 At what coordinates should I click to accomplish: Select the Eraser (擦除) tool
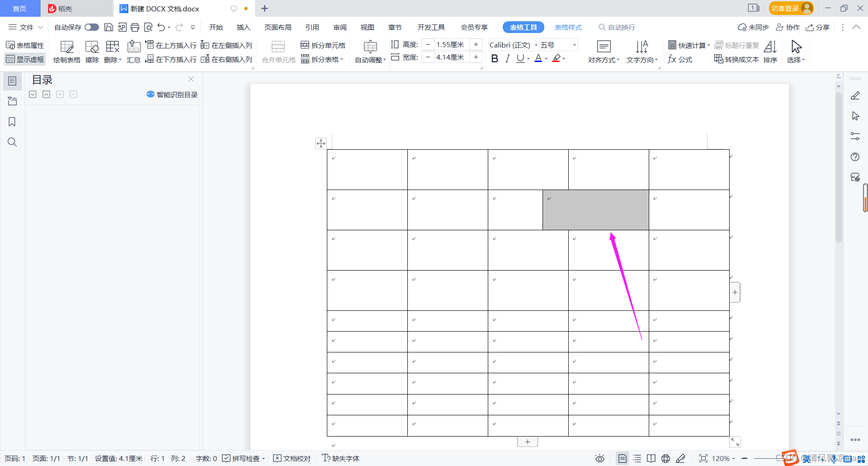pyautogui.click(x=92, y=52)
